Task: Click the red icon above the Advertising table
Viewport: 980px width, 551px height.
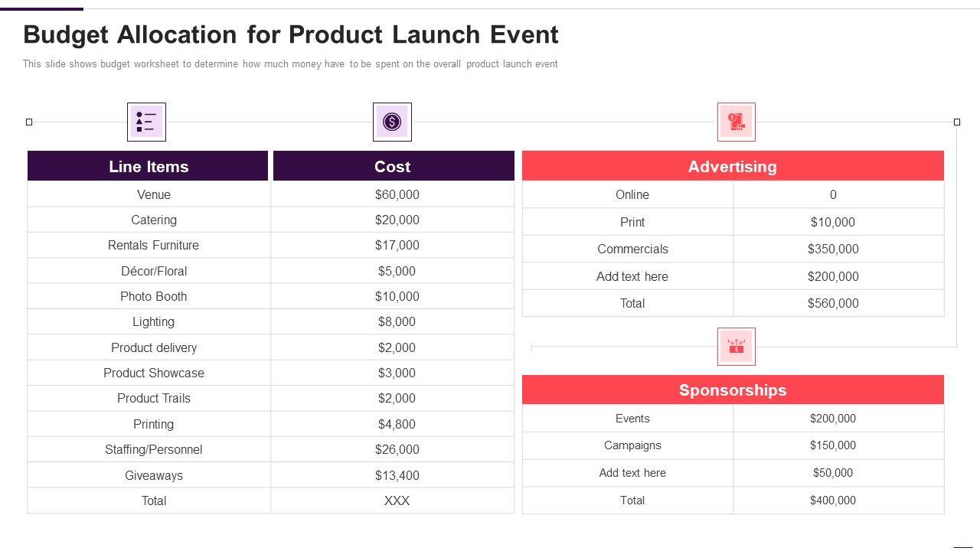Action: [x=736, y=122]
